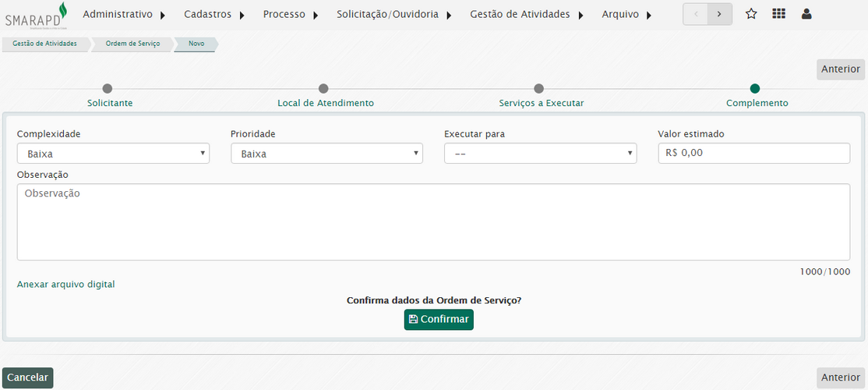Open the Prioridade dropdown

[326, 154]
